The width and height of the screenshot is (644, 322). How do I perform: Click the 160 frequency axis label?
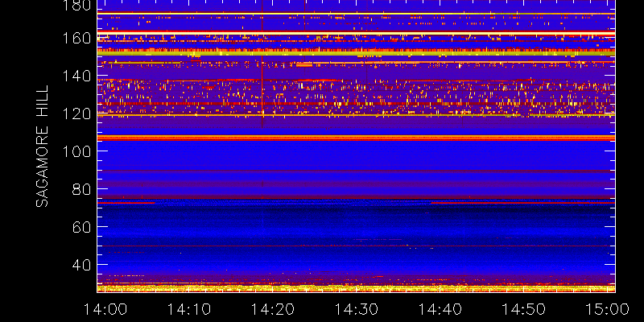click(x=76, y=38)
